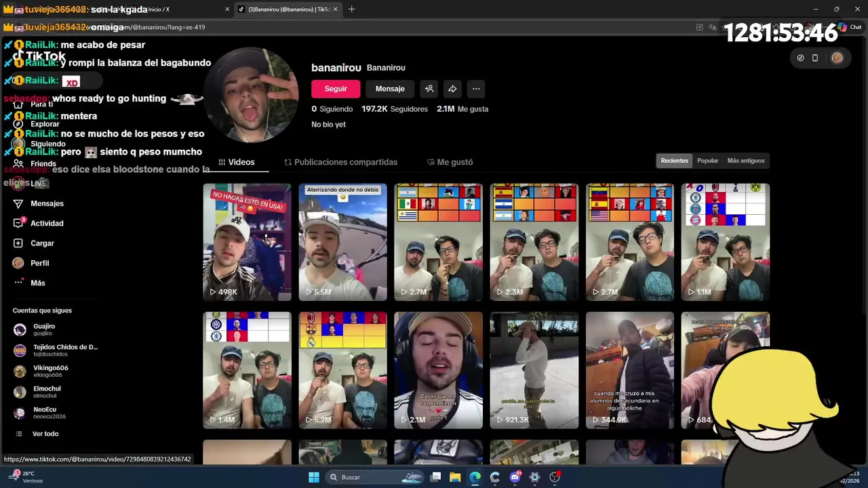This screenshot has height=488, width=868.
Task: Go to Perfil in the sidebar
Action: (x=31, y=263)
